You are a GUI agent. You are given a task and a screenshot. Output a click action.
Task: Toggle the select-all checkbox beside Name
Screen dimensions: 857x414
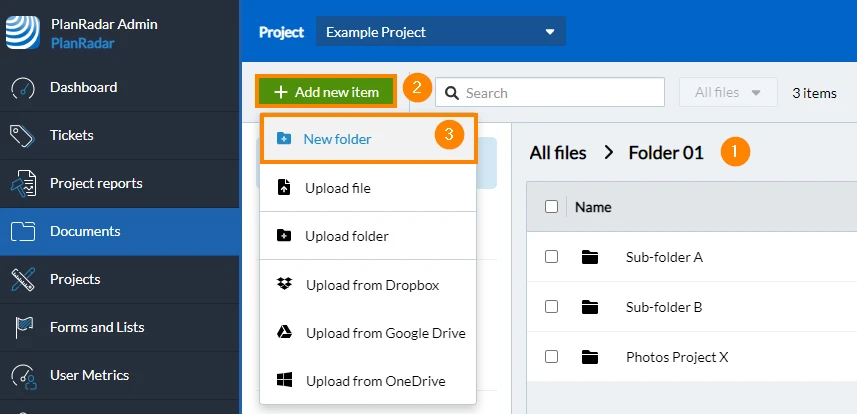551,207
